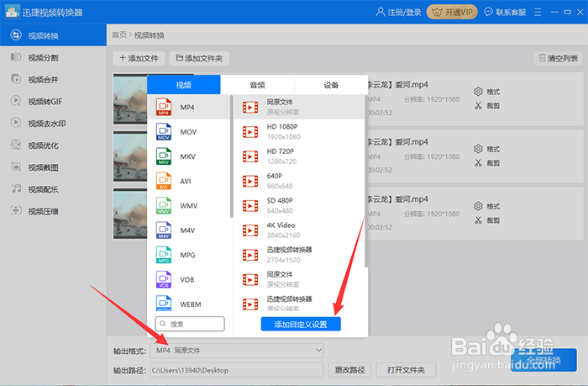The image size is (588, 386).
Task: Open the 视频合并 sidebar section
Action: (x=53, y=80)
